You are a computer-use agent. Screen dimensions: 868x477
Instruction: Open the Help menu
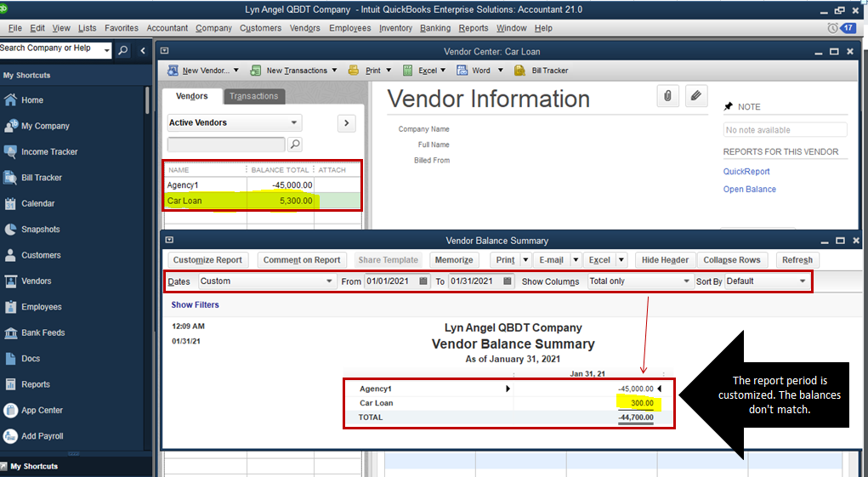[543, 28]
